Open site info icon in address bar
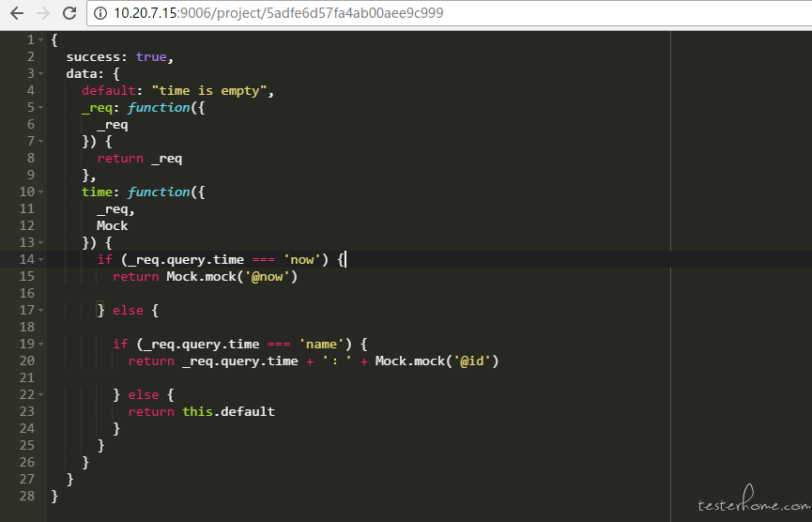This screenshot has width=812, height=522. point(100,13)
